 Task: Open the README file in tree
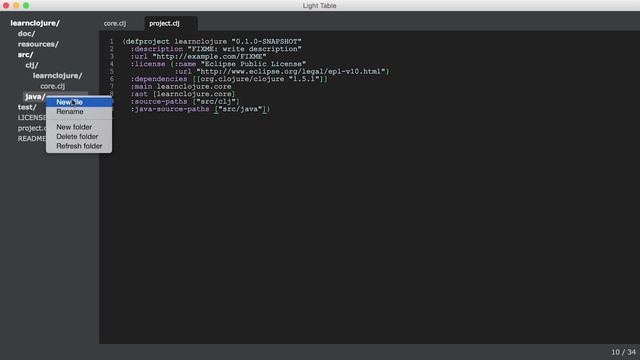point(32,138)
